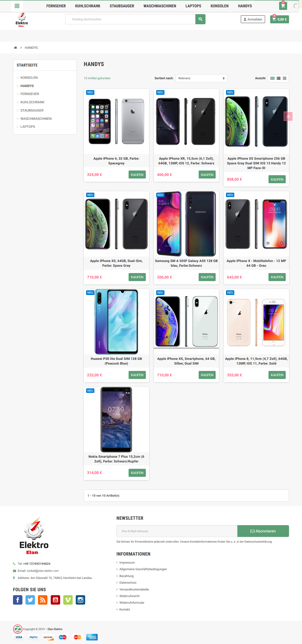Click the newsletter email address field
302x644 pixels.
point(177,531)
